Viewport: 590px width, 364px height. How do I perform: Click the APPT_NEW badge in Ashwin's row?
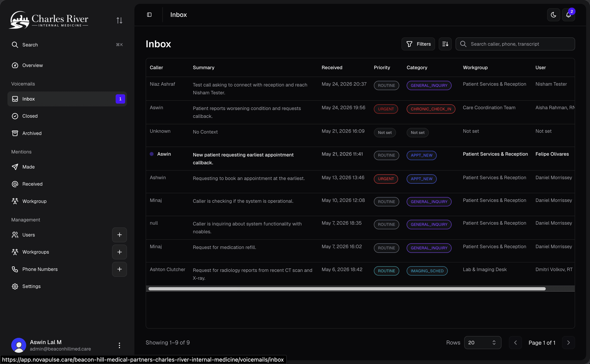[421, 179]
